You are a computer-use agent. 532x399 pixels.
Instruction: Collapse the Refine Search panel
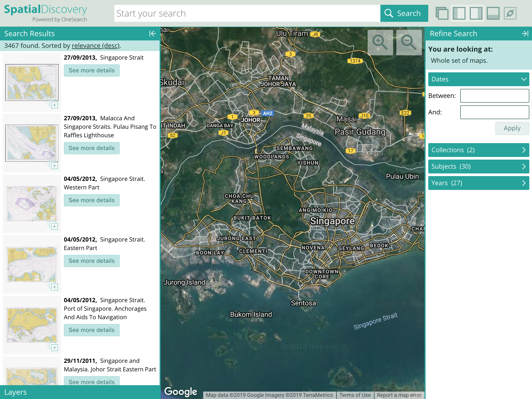pos(525,34)
